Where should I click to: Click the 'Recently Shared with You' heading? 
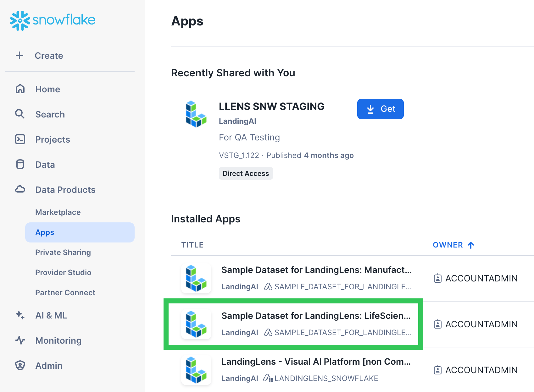pyautogui.click(x=233, y=73)
